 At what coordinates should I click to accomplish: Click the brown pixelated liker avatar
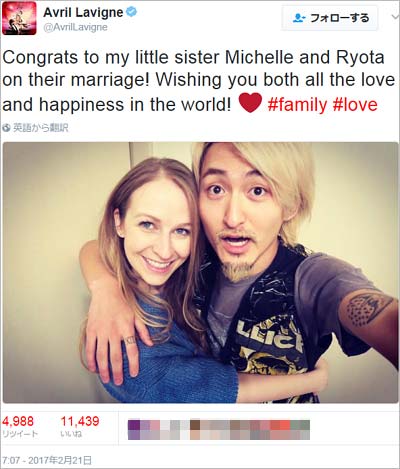point(195,430)
